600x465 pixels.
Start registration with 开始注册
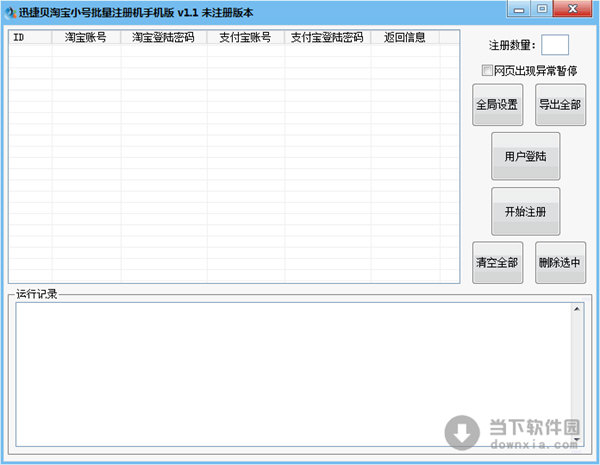coord(525,211)
